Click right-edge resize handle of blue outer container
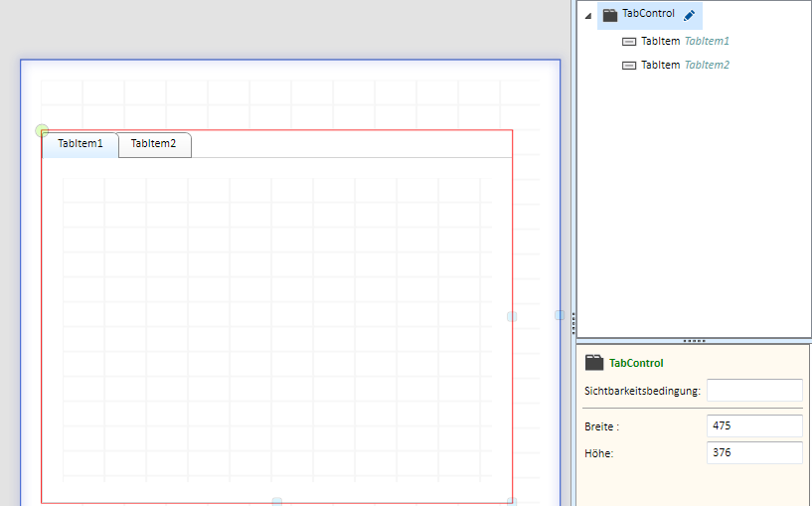 point(560,315)
